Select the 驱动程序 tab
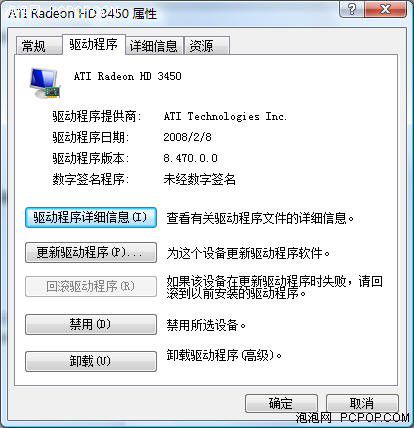Viewport: 414px width, 428px height. [x=94, y=44]
